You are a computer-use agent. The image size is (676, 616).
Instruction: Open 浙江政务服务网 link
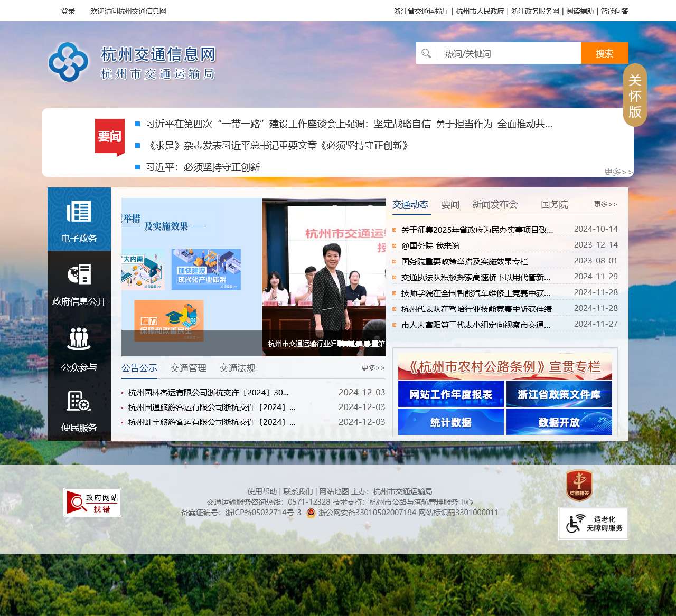535,11
